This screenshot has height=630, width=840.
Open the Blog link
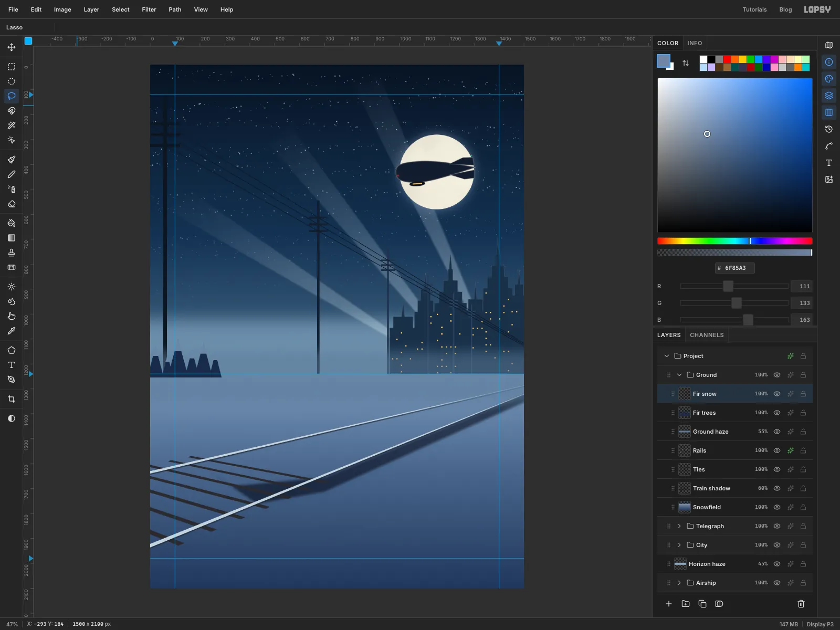tap(785, 9)
